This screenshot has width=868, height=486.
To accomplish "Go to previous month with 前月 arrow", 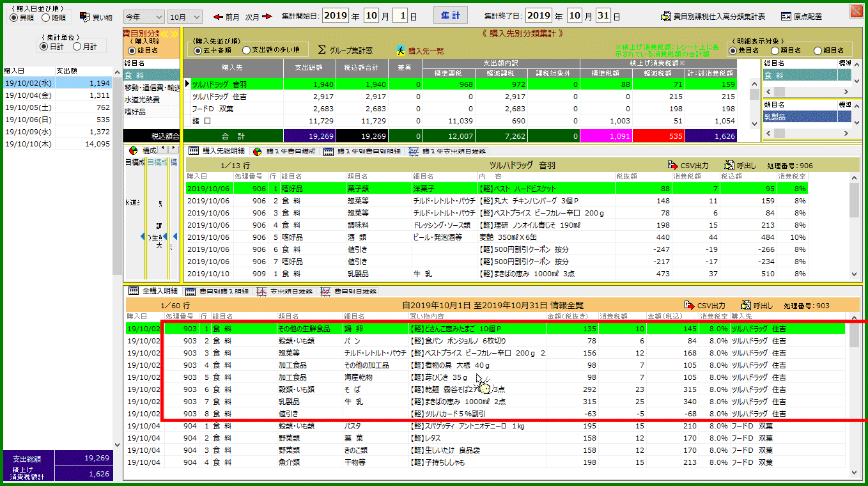I will 226,17.
